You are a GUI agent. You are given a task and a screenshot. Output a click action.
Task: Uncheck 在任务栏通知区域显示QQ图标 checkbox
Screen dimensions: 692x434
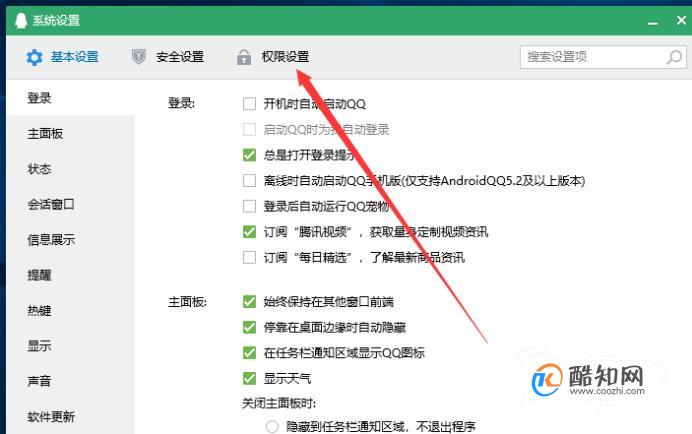[249, 353]
